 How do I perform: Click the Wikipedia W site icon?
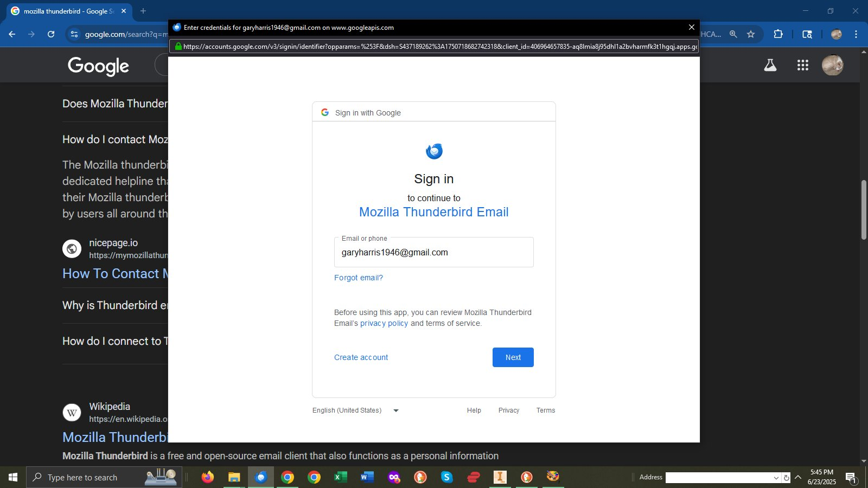(72, 413)
